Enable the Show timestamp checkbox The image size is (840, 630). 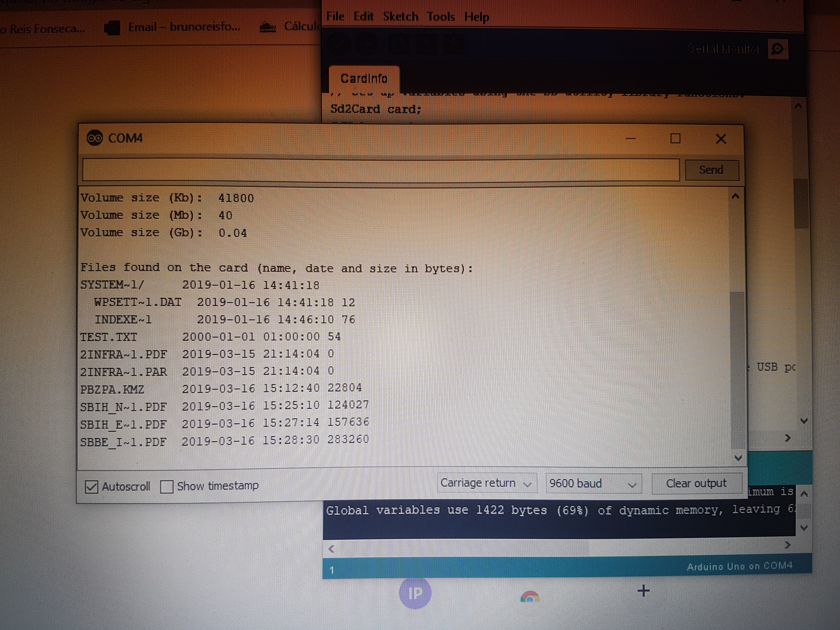coord(167,486)
